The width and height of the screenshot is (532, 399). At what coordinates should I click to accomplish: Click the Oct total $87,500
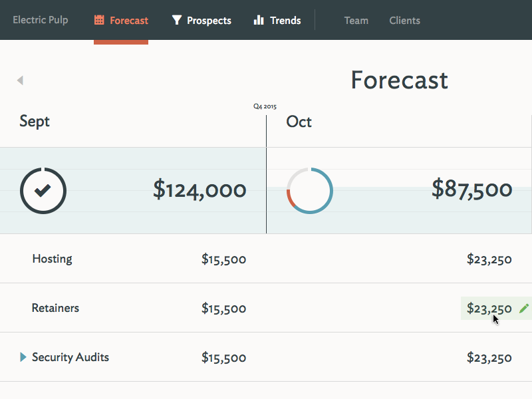click(x=471, y=190)
